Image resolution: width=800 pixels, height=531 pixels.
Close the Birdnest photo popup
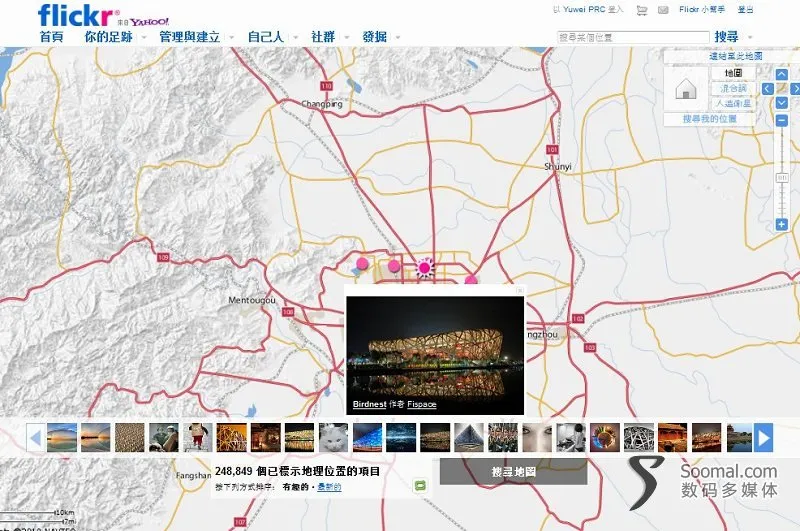coord(519,291)
